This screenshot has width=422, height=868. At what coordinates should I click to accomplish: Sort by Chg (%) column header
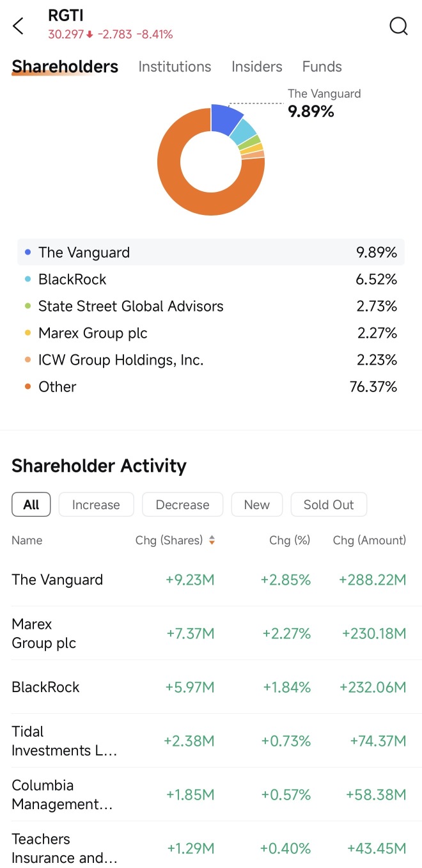(x=290, y=541)
